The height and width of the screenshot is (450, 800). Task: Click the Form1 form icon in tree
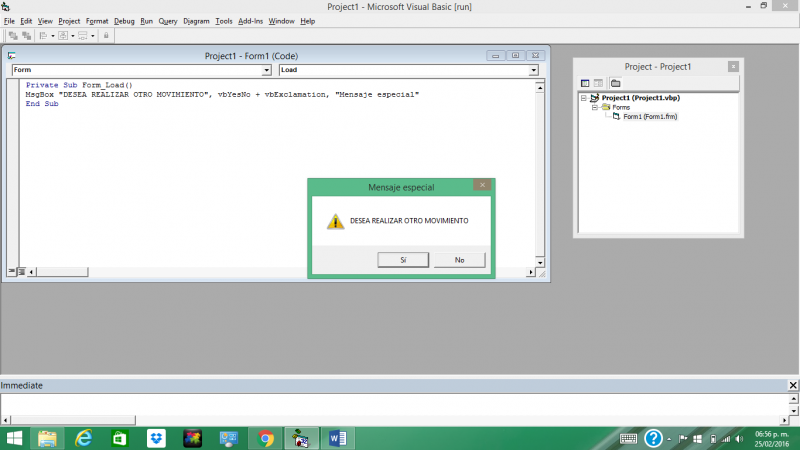coord(616,116)
